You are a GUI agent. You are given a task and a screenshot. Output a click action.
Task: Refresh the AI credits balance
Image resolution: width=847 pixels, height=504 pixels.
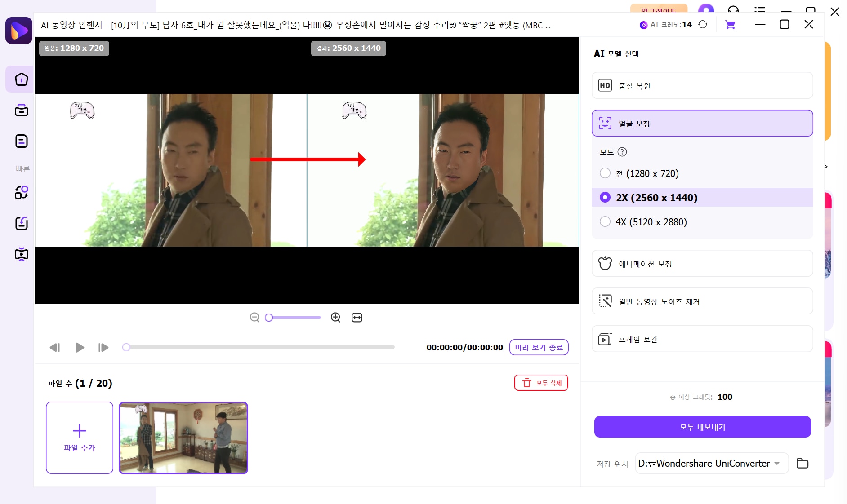tap(703, 25)
